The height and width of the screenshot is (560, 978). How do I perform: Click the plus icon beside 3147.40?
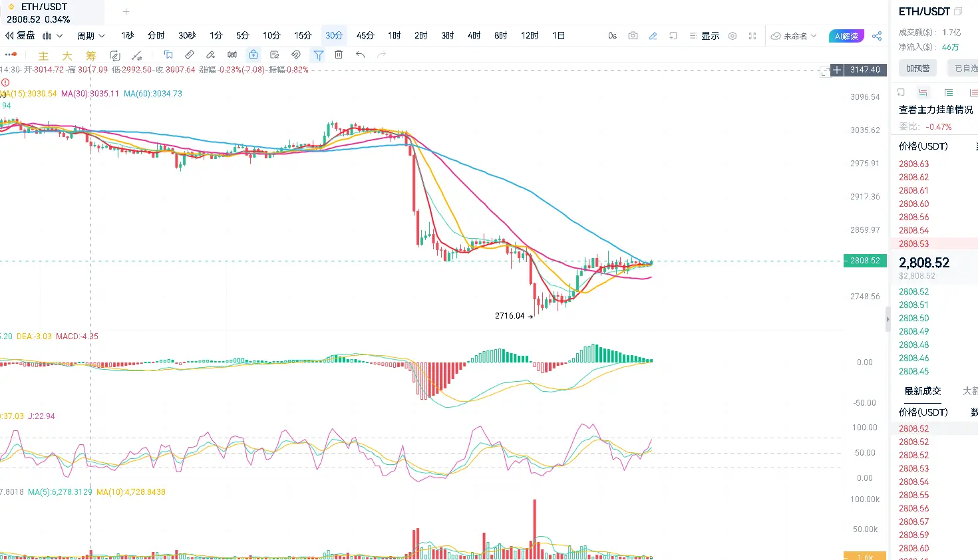click(x=838, y=70)
